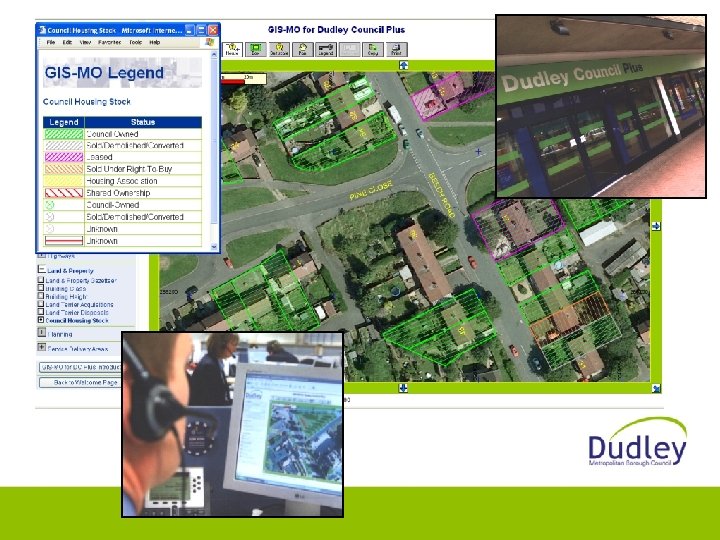
Task: Click the GIS-MO for DC Plus Introduction button
Action: 80,367
